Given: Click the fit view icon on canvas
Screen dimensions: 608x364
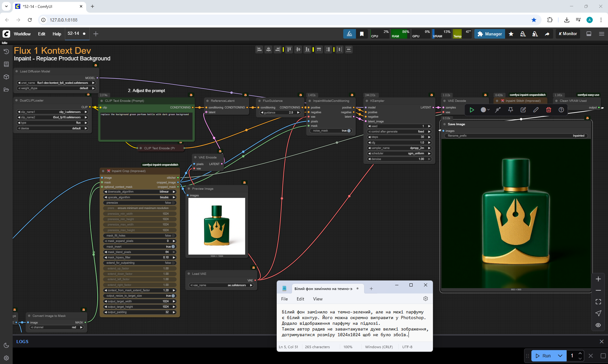Looking at the screenshot, I should (x=598, y=302).
